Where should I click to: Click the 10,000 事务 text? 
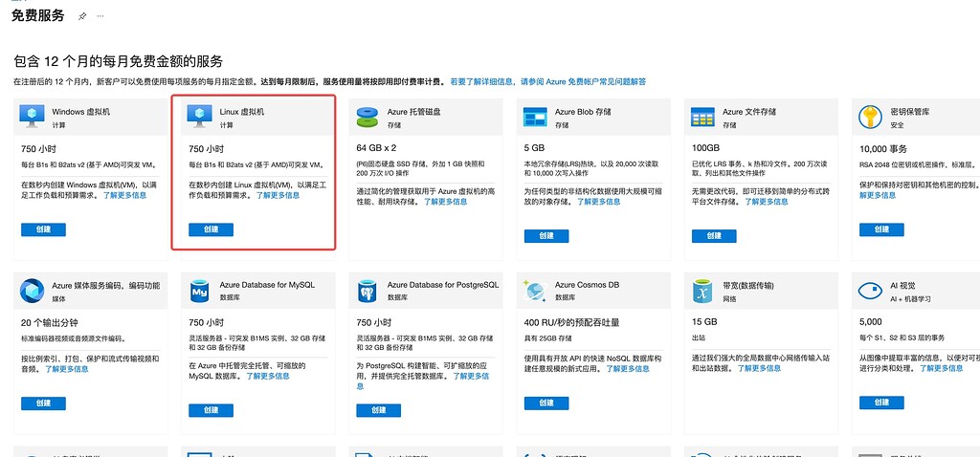point(883,148)
